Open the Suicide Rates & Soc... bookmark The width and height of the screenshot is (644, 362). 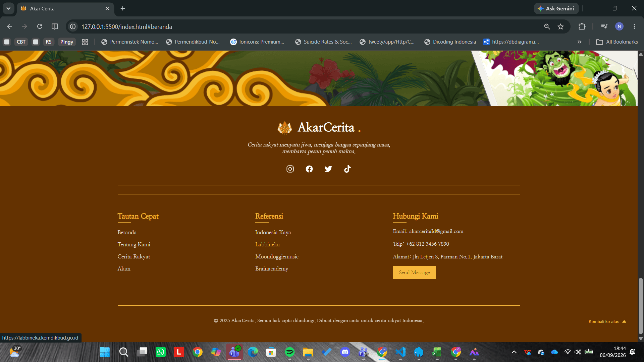324,42
